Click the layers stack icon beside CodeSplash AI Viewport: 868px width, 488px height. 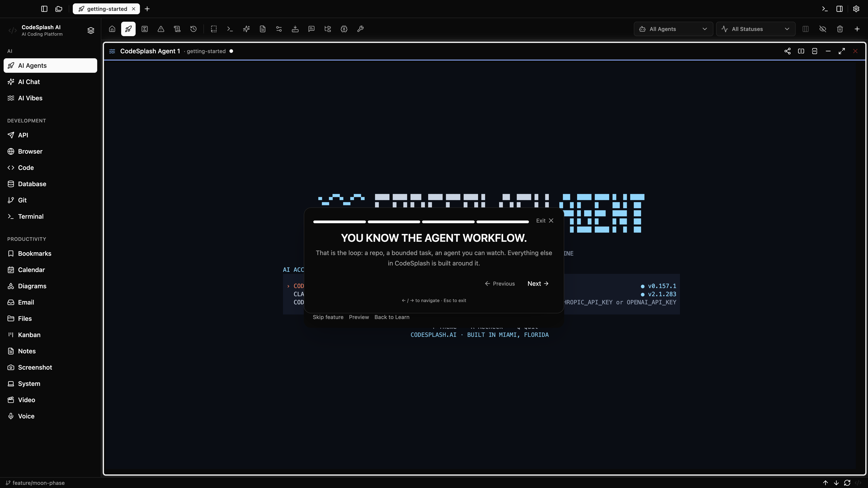click(91, 31)
